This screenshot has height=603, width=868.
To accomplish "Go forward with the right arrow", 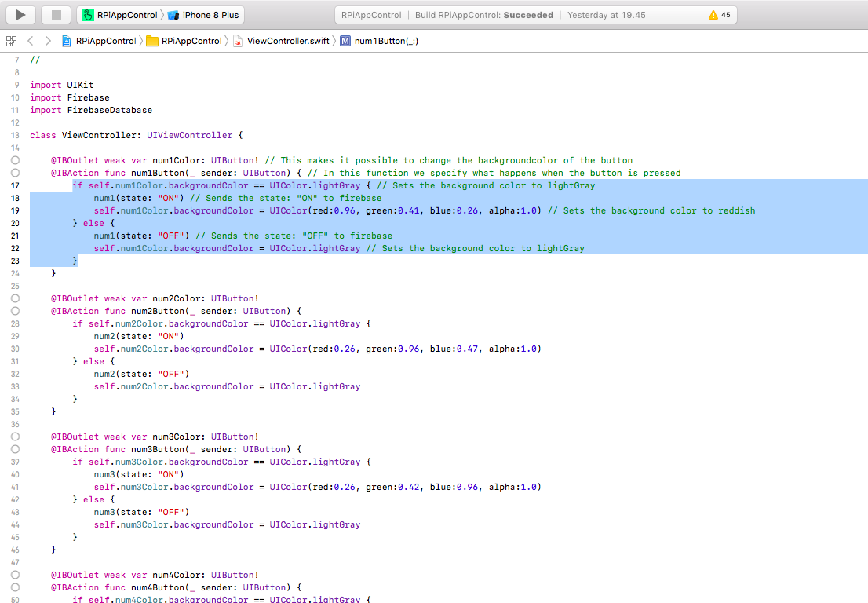I will pyautogui.click(x=48, y=41).
